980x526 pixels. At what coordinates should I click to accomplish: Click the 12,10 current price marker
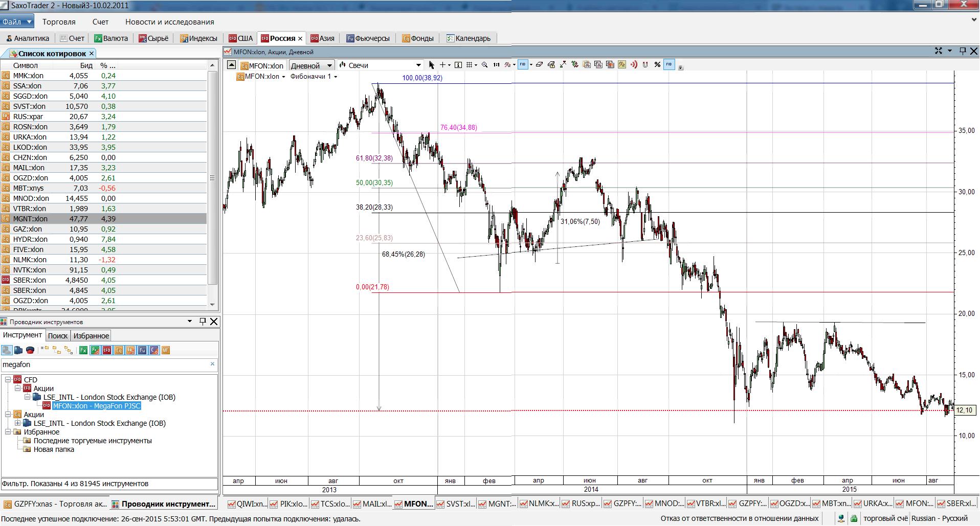pyautogui.click(x=964, y=410)
